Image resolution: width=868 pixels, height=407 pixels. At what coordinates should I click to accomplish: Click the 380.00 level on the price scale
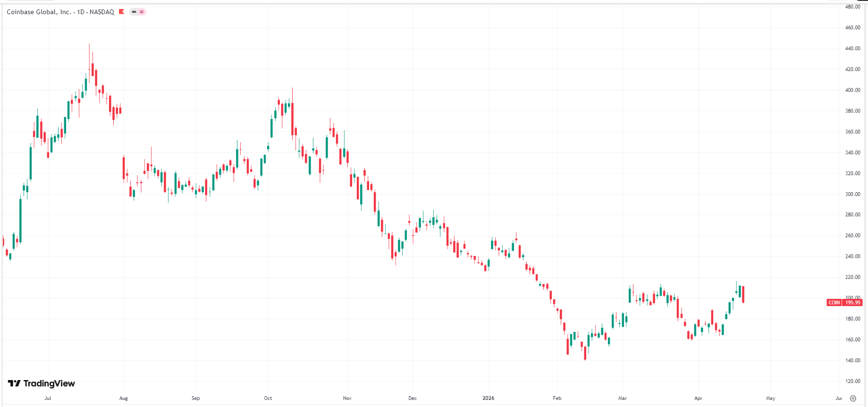(852, 111)
